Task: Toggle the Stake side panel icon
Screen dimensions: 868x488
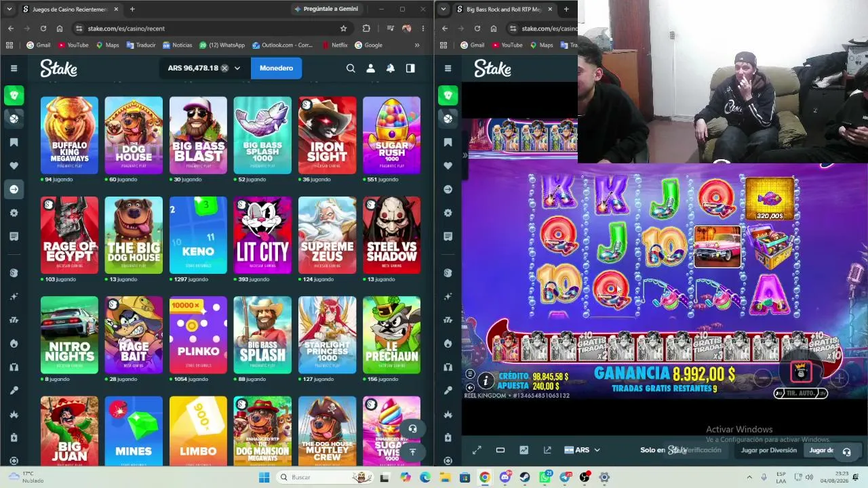Action: (410, 68)
